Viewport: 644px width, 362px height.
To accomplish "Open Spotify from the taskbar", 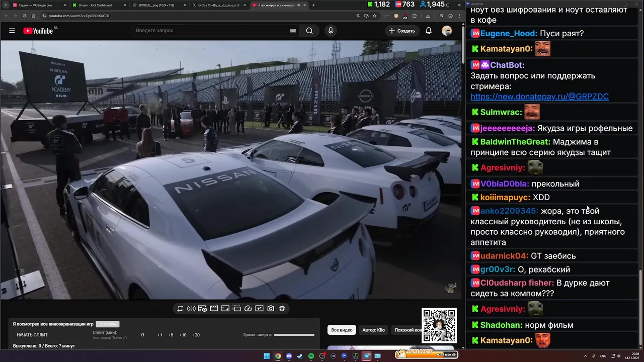I will point(311,356).
